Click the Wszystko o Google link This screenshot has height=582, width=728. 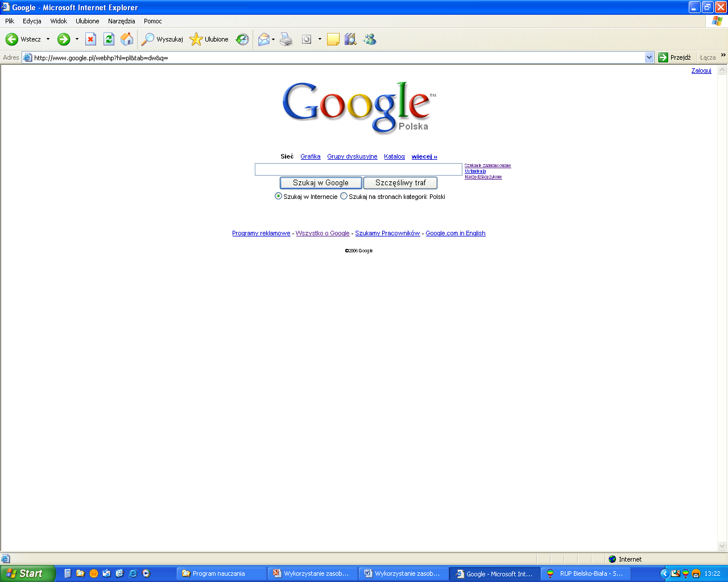click(x=322, y=234)
